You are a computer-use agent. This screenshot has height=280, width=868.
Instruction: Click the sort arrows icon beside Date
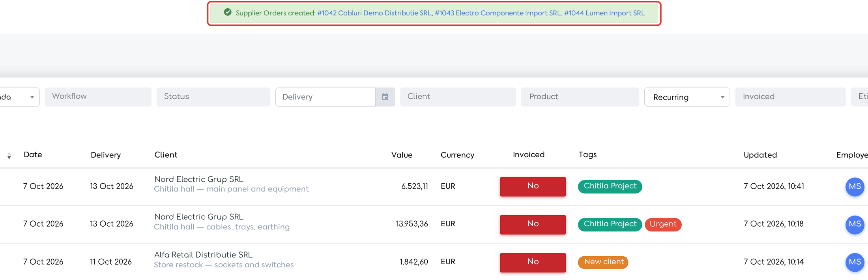9,156
